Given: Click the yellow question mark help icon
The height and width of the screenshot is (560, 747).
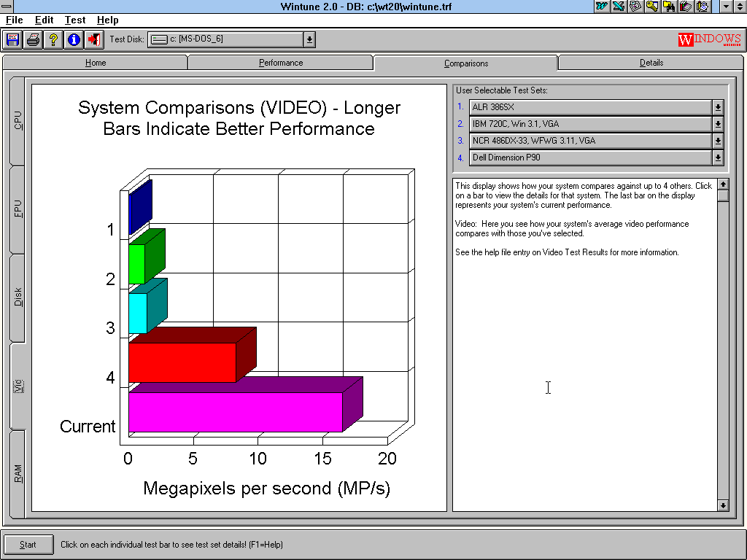Looking at the screenshot, I should (53, 39).
